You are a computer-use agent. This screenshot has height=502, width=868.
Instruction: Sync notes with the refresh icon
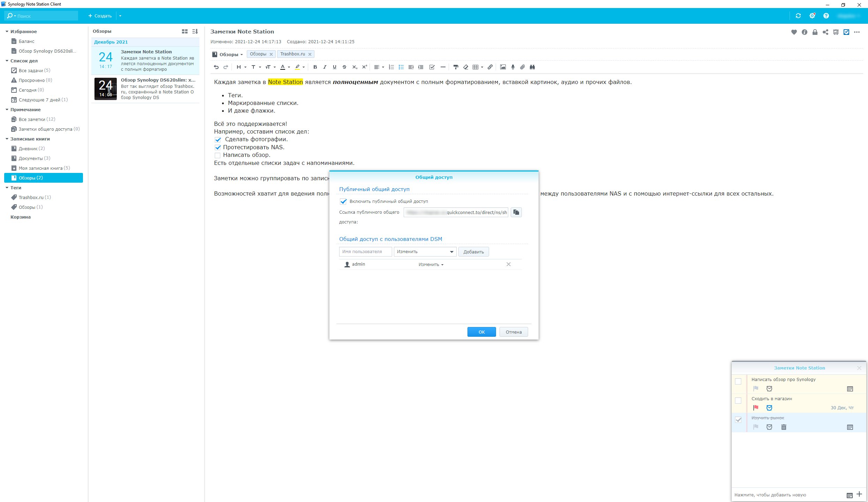pyautogui.click(x=798, y=16)
